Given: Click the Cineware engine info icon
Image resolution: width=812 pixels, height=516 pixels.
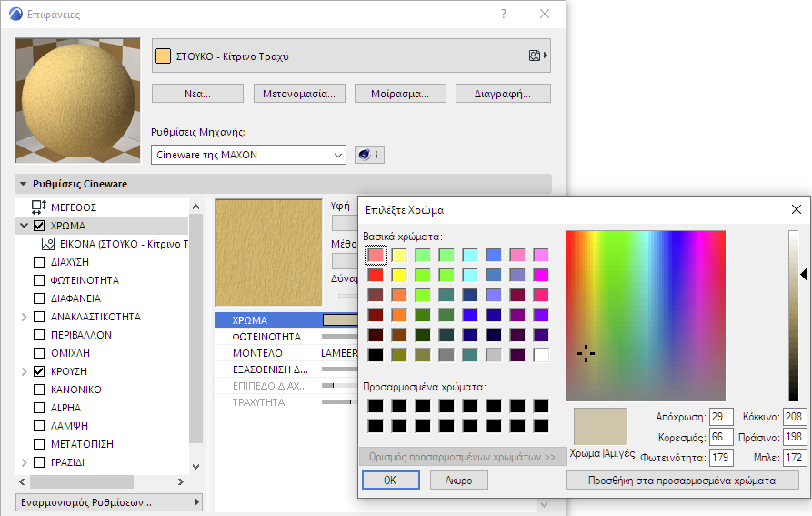Looking at the screenshot, I should (369, 155).
